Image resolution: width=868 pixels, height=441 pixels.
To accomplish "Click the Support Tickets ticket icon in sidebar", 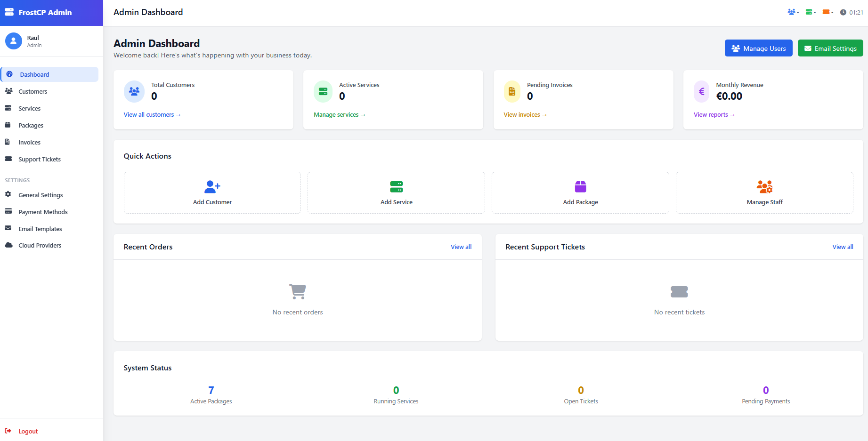I will pyautogui.click(x=8, y=159).
